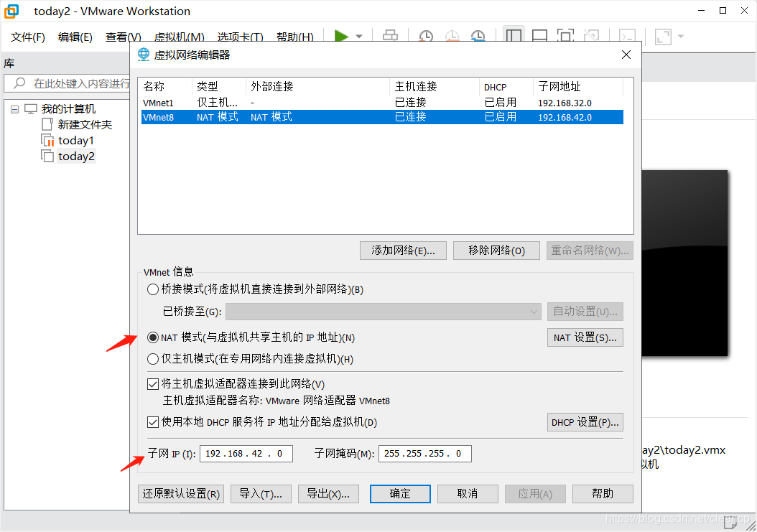
Task: Enter full screen mode icon
Action: click(x=565, y=36)
